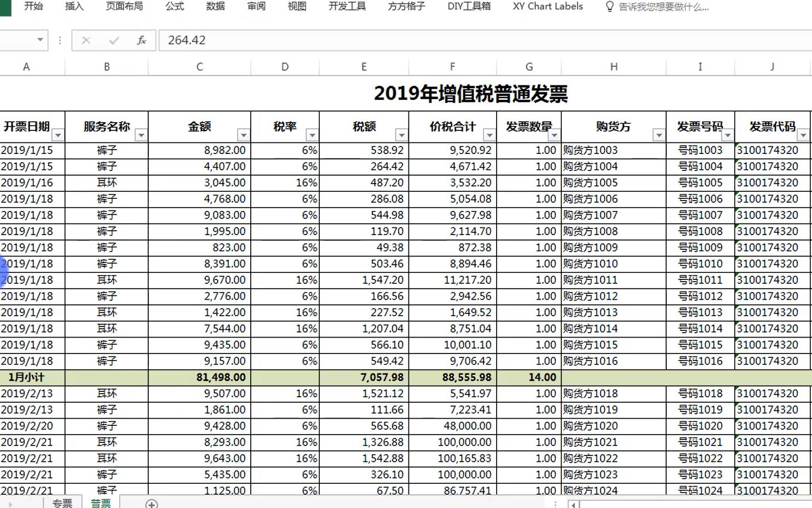812x508 pixels.
Task: Click the formula bar showing 264.42
Action: point(485,40)
